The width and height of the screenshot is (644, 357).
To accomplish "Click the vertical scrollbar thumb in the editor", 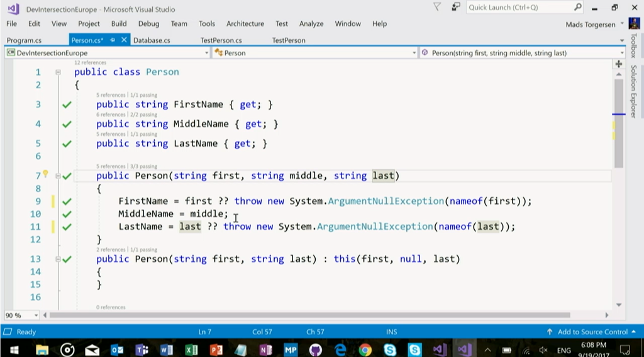I will coord(619,123).
